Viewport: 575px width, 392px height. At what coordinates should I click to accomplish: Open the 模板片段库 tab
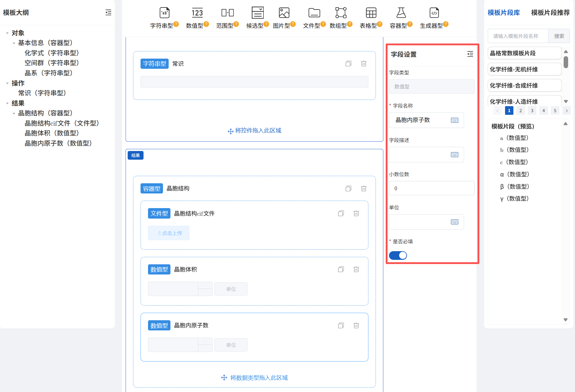tap(503, 13)
